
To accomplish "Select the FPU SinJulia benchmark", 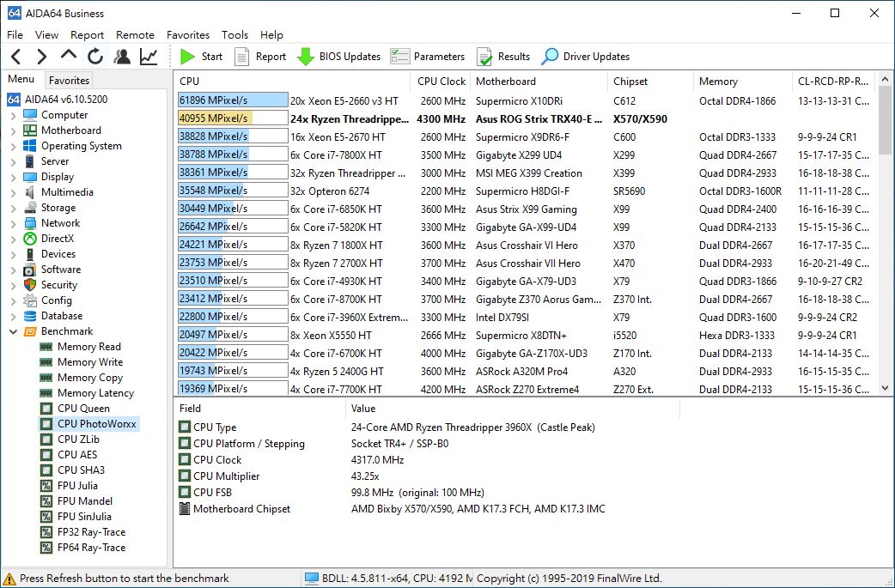I will 76,516.
